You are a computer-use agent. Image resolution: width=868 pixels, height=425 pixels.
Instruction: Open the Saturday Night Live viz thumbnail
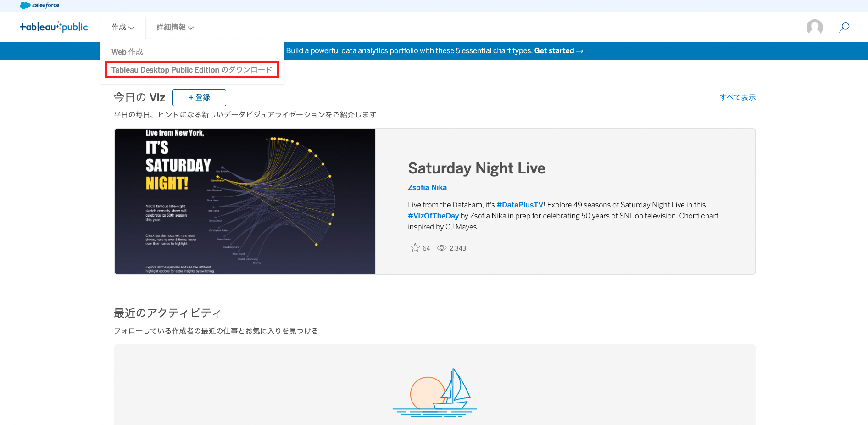point(245,201)
